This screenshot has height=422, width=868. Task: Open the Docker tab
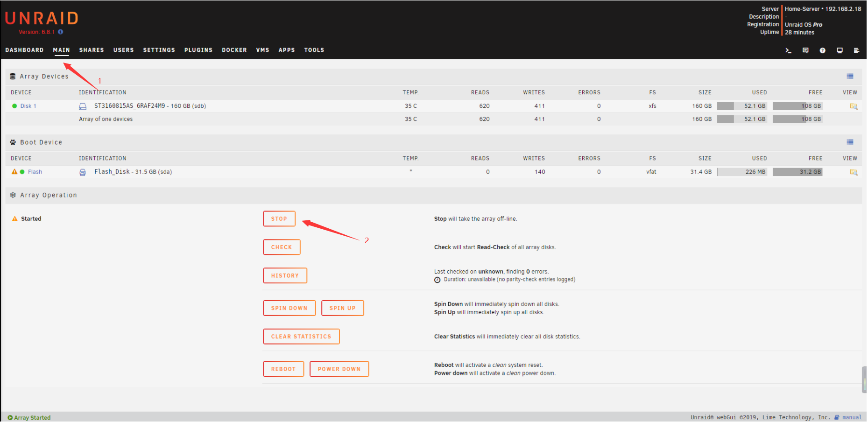pos(234,50)
